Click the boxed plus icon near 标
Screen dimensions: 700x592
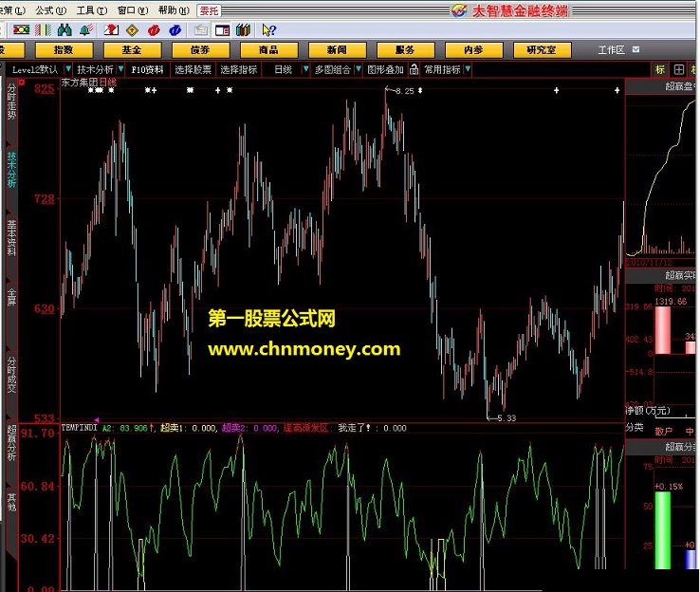[x=678, y=69]
